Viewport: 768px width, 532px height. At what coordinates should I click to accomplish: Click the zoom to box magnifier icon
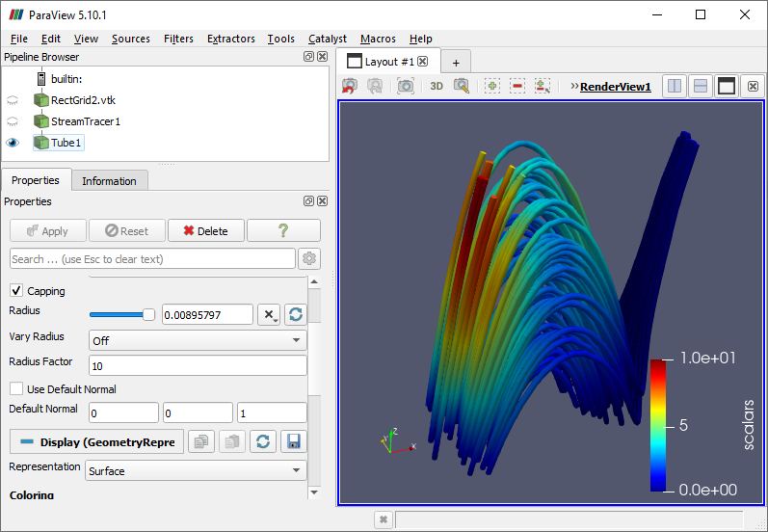tap(462, 86)
